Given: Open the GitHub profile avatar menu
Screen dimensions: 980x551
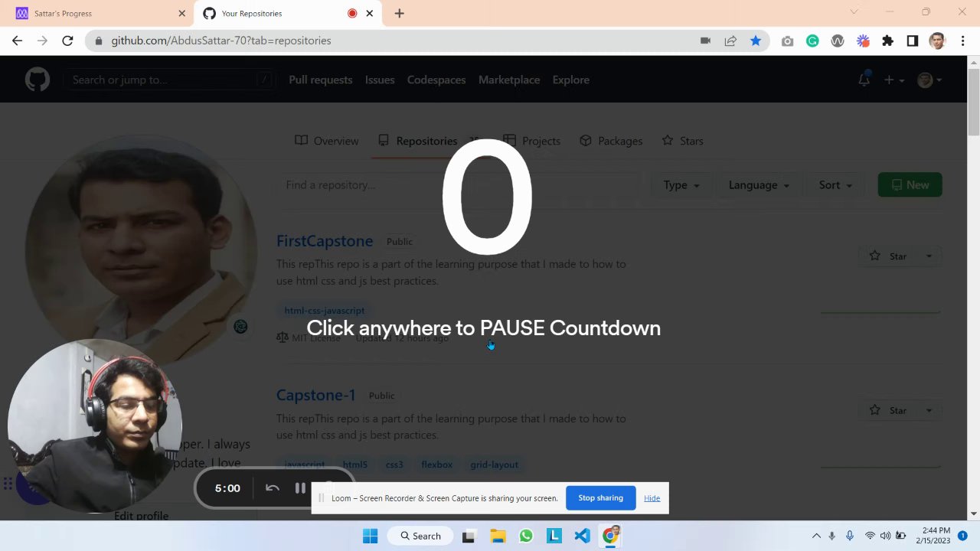Looking at the screenshot, I should click(x=929, y=80).
